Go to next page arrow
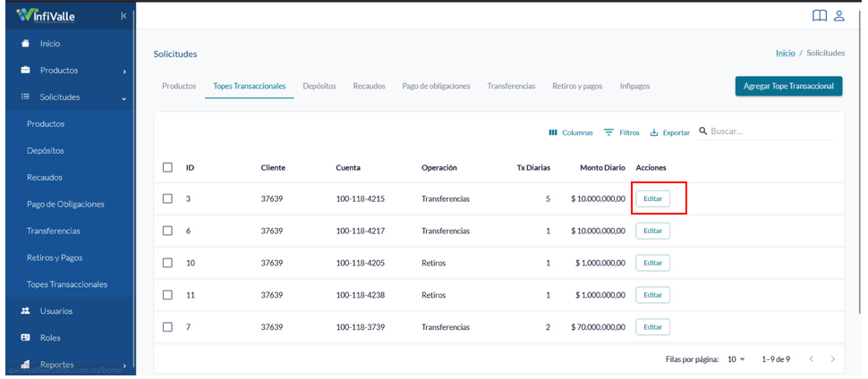 coord(832,359)
